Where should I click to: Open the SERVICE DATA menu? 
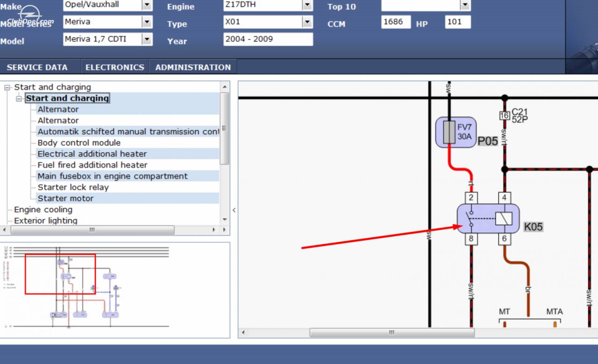point(37,67)
